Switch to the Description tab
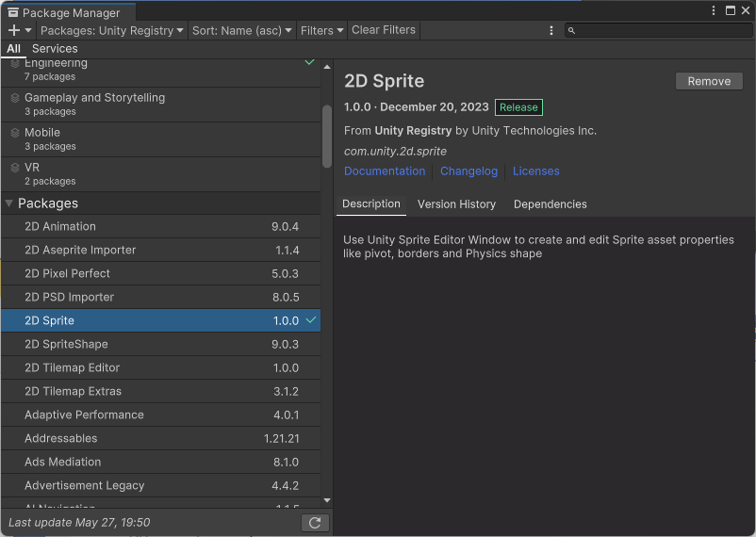This screenshot has width=756, height=537. pos(371,203)
